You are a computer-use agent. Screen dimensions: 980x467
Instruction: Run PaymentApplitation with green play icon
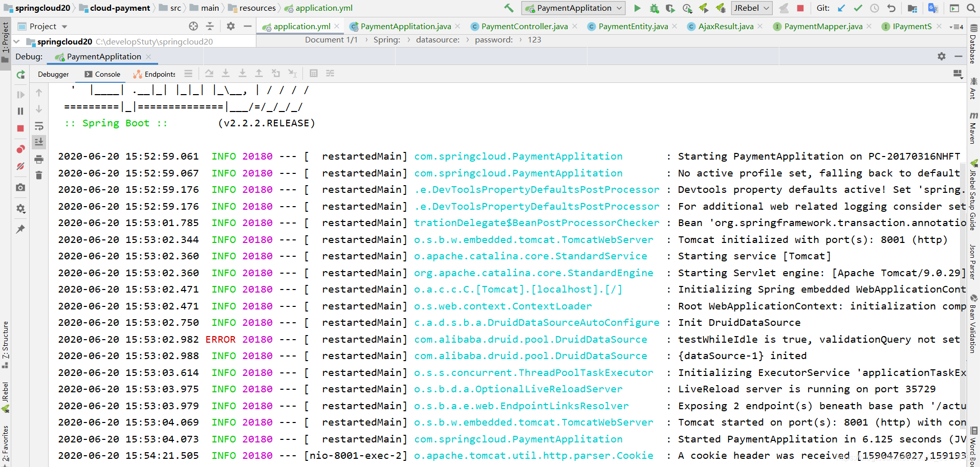(637, 8)
